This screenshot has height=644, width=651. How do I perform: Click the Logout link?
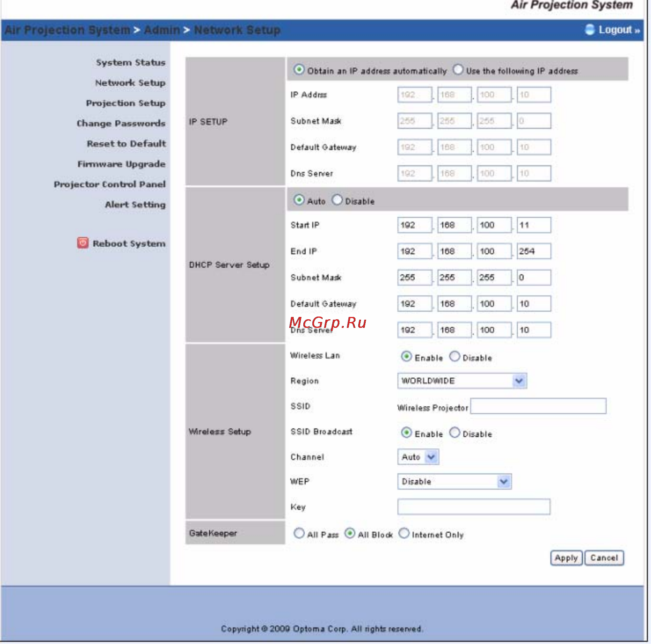coord(619,30)
